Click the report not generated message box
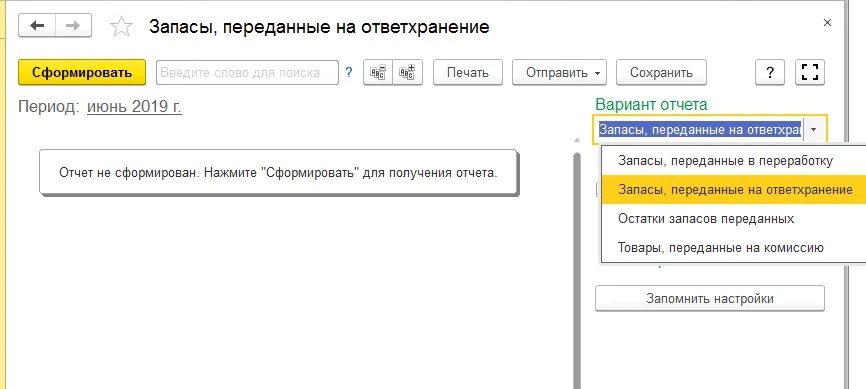This screenshot has width=866, height=389. point(279,172)
